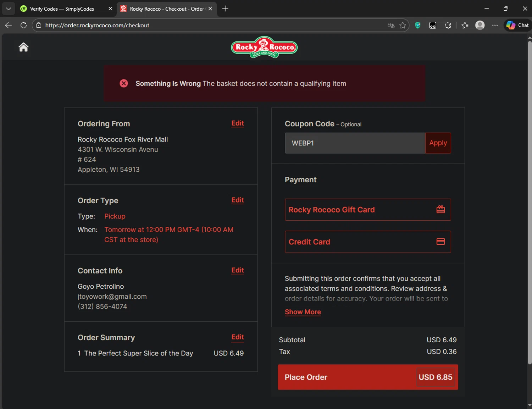Expand the tab list chevron dropdown
This screenshot has width=532, height=409.
click(x=9, y=9)
